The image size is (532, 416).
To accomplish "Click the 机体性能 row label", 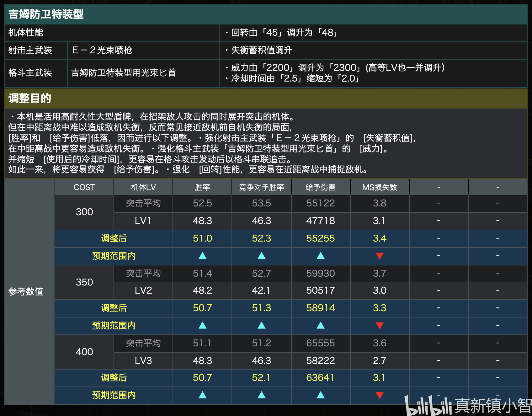I will pos(26,33).
